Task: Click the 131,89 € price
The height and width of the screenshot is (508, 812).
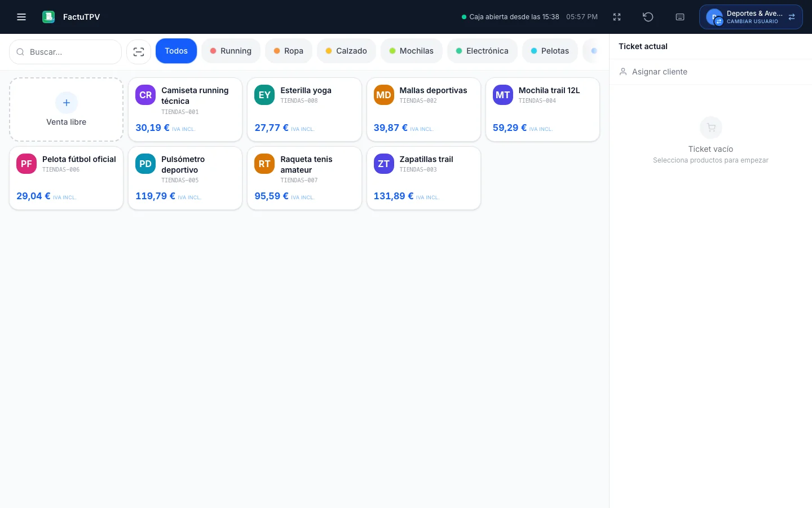Action: point(394,196)
